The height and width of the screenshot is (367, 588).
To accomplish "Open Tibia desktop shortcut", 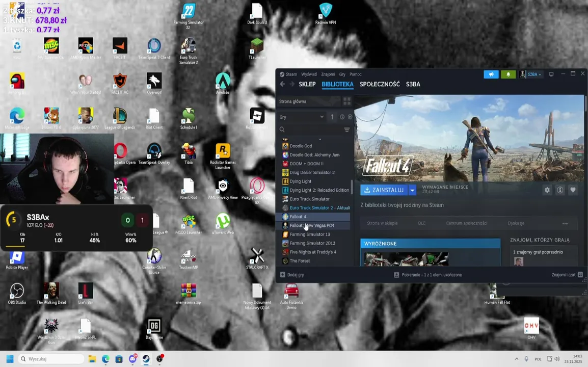I will [x=188, y=153].
